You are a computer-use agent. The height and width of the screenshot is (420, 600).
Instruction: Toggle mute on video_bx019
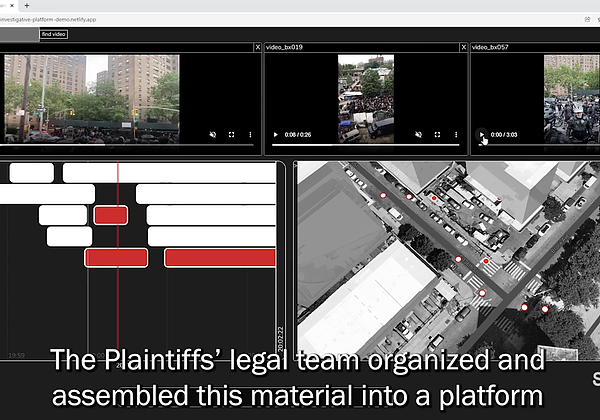coord(418,134)
